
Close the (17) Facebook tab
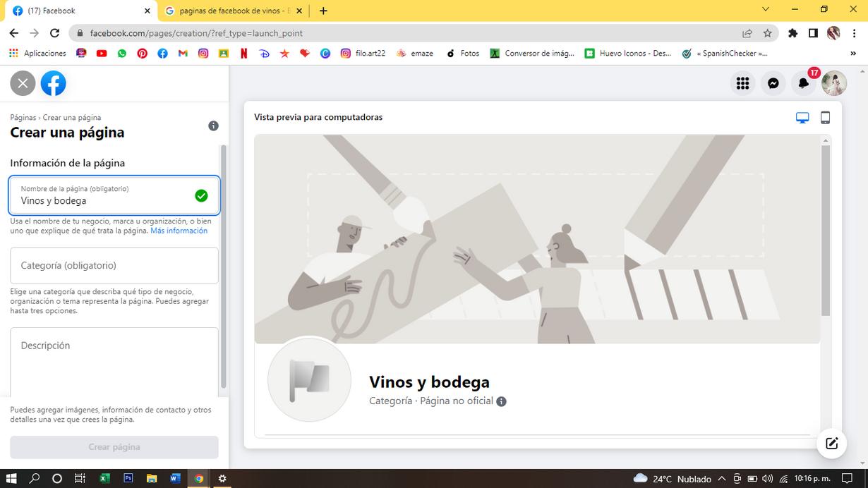point(147,11)
